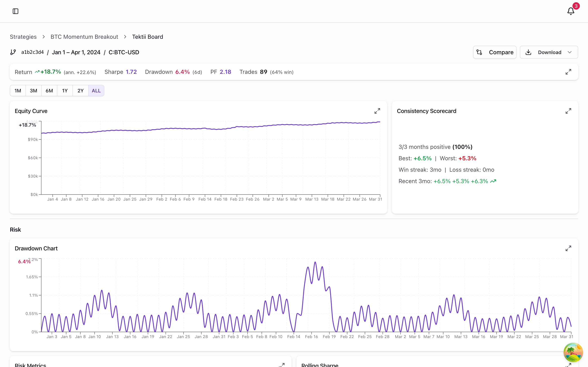Open BTC Momentum Breakout breadcrumb
Viewport: 588px width, 367px height.
[84, 37]
